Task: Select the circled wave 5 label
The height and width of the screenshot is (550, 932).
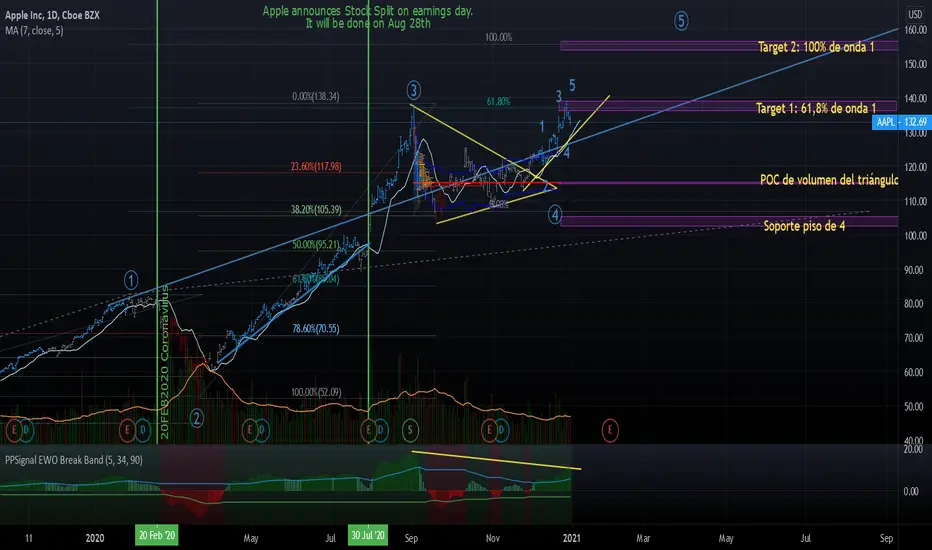Action: coord(681,21)
